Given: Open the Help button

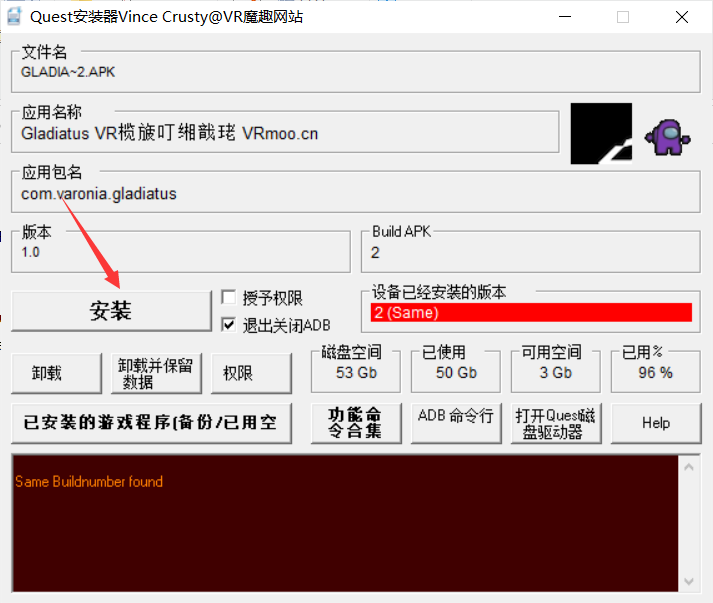Looking at the screenshot, I should [656, 423].
